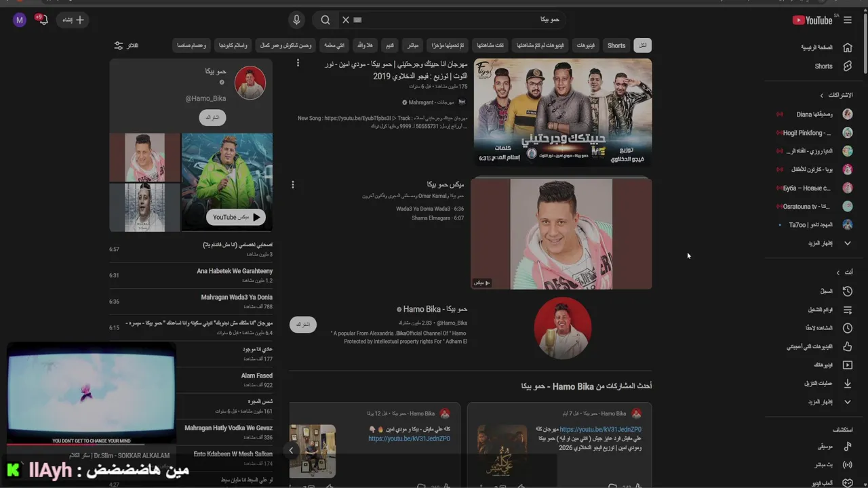
Task: Select the هلا والله filter chip
Action: [x=365, y=45]
